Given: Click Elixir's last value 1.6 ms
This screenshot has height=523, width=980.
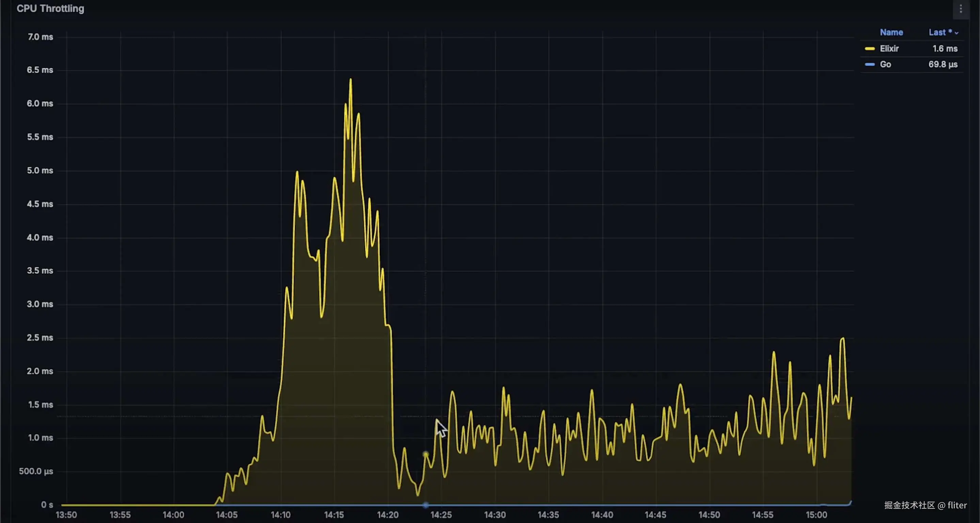Looking at the screenshot, I should [945, 49].
